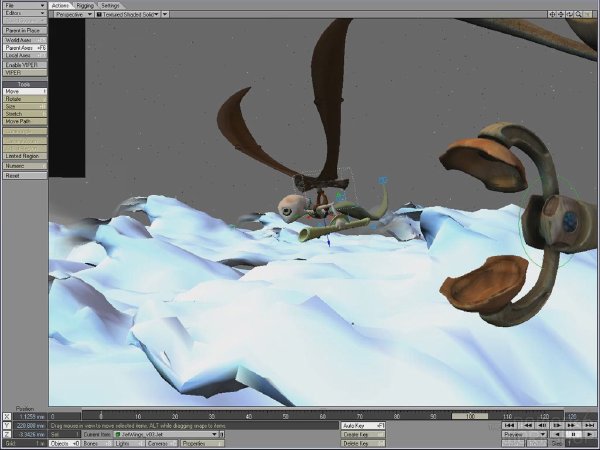Switch to the Settings tab

pos(110,5)
